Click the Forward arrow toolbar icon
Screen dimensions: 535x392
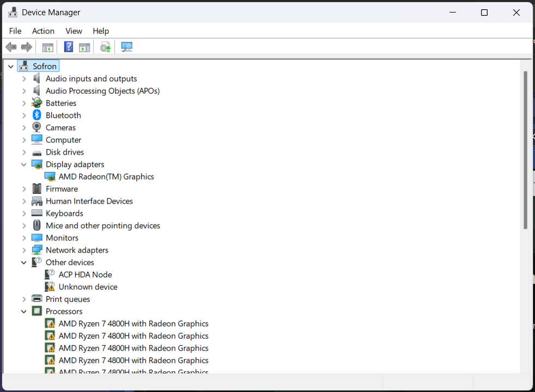point(27,47)
